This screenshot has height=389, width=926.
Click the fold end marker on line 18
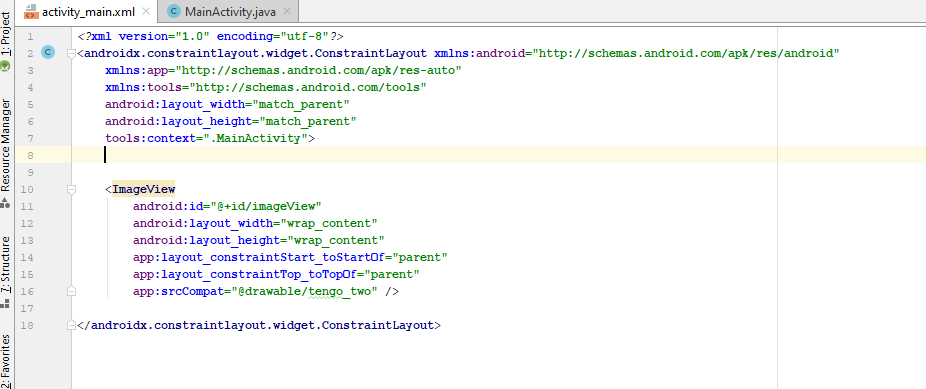click(71, 325)
